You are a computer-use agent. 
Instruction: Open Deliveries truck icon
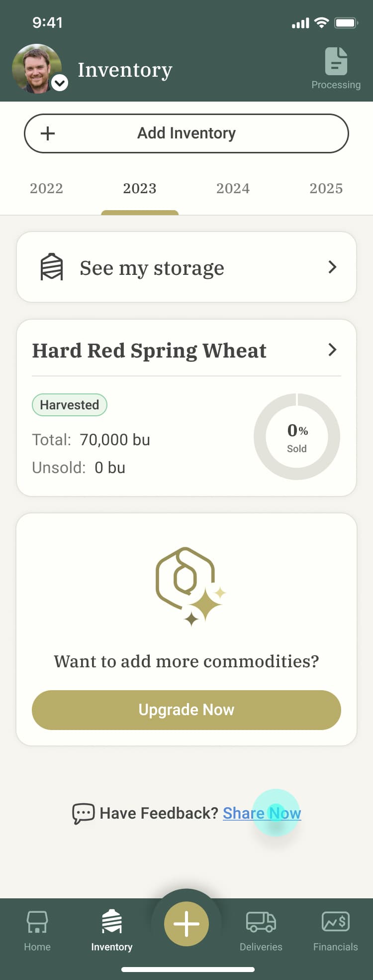(x=261, y=922)
